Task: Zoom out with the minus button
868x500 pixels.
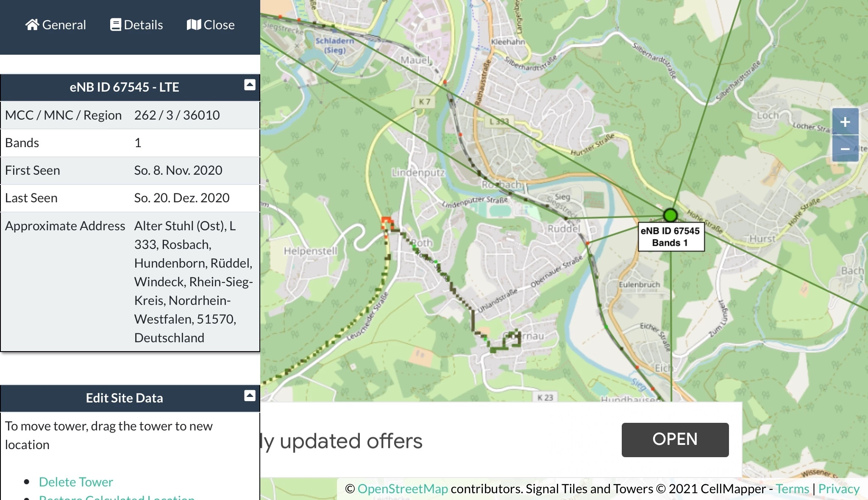Action: click(x=845, y=149)
